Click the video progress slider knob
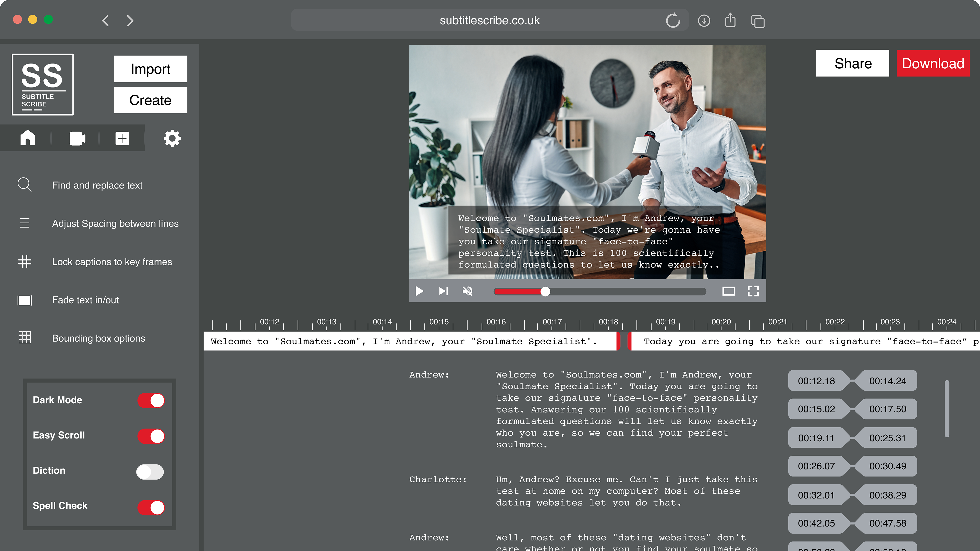 [x=545, y=292]
